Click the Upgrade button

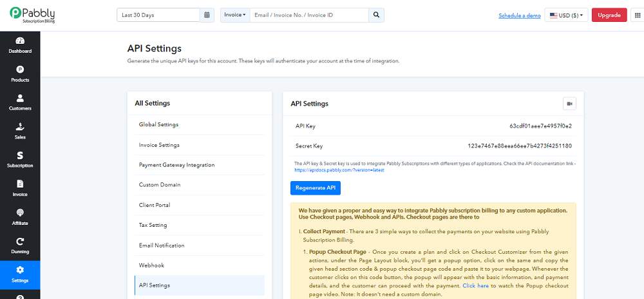(609, 15)
